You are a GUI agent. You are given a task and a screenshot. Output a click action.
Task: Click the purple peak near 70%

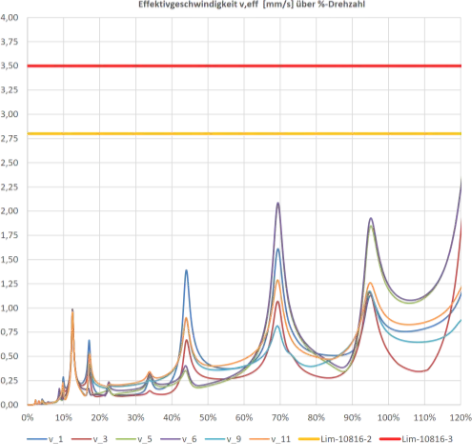(x=278, y=203)
